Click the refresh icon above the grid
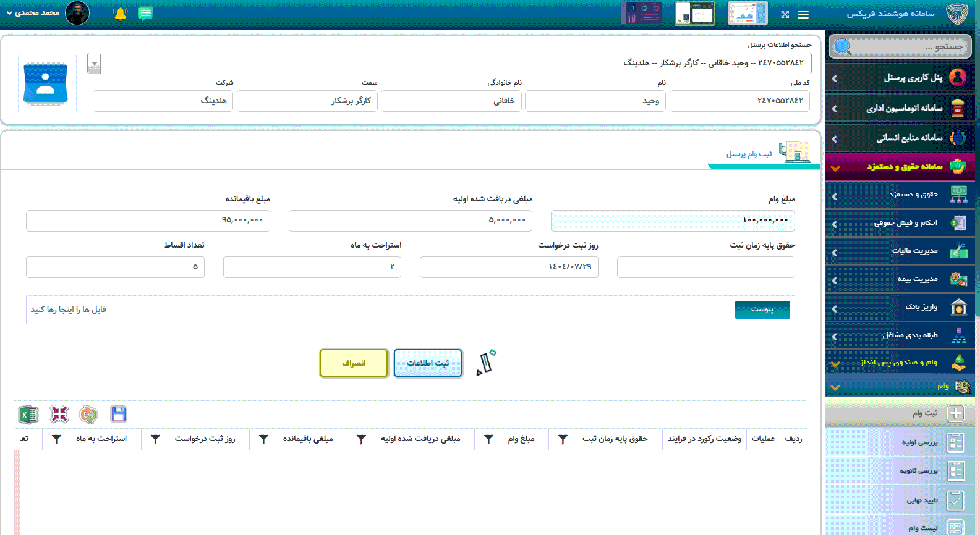 tap(88, 415)
